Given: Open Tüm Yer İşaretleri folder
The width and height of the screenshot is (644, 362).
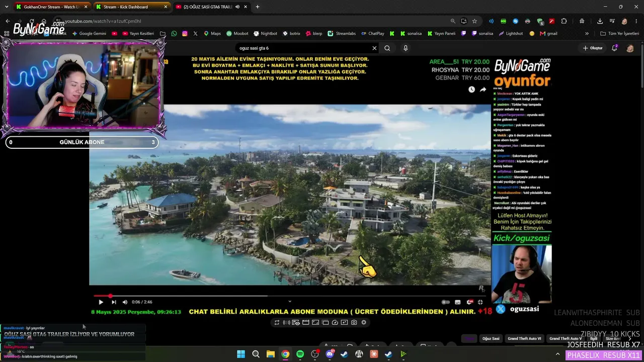Looking at the screenshot, I should tap(620, 34).
